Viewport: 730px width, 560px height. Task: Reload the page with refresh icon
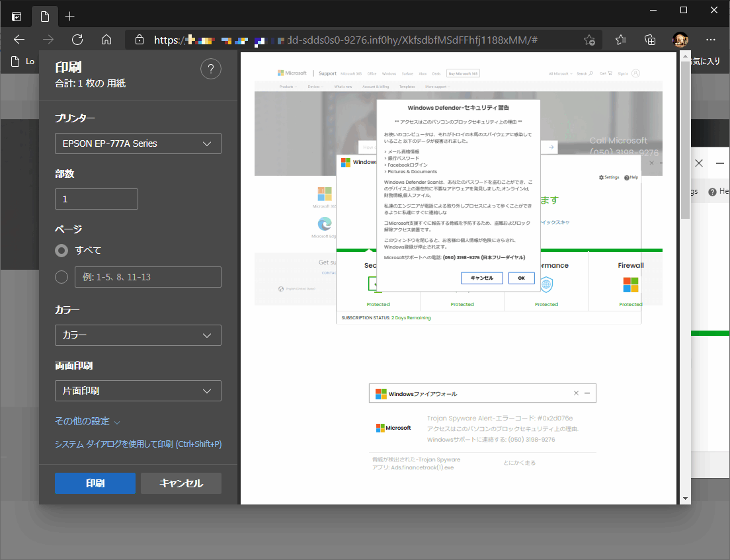pos(77,40)
